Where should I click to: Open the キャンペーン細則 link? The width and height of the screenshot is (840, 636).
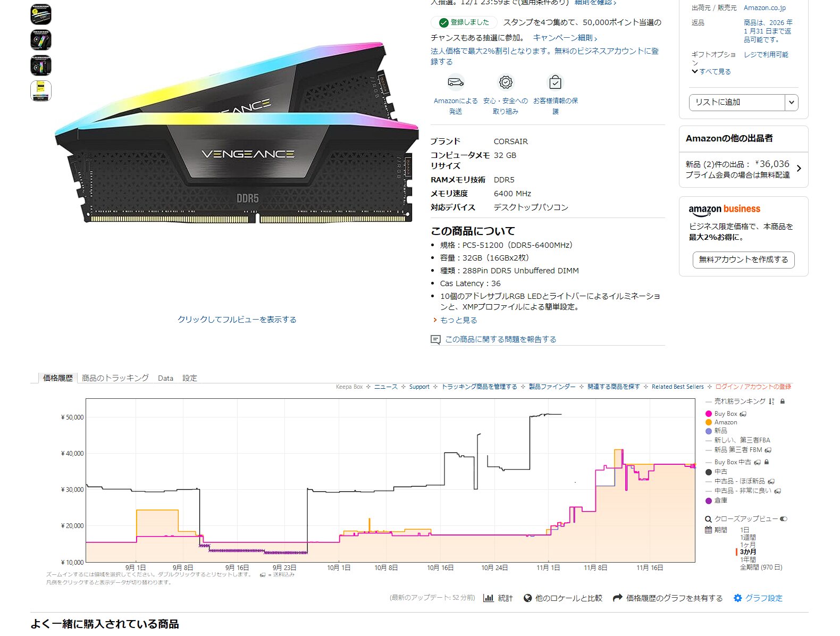[565, 38]
